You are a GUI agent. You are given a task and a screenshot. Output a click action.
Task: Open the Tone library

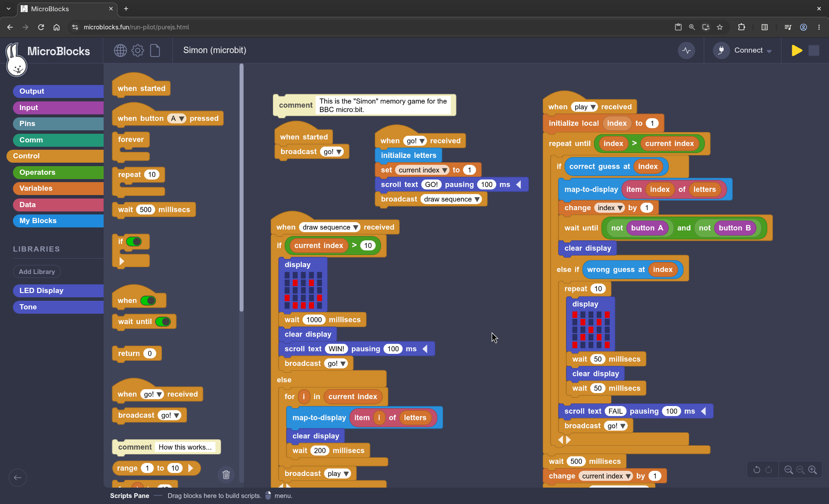pos(58,307)
